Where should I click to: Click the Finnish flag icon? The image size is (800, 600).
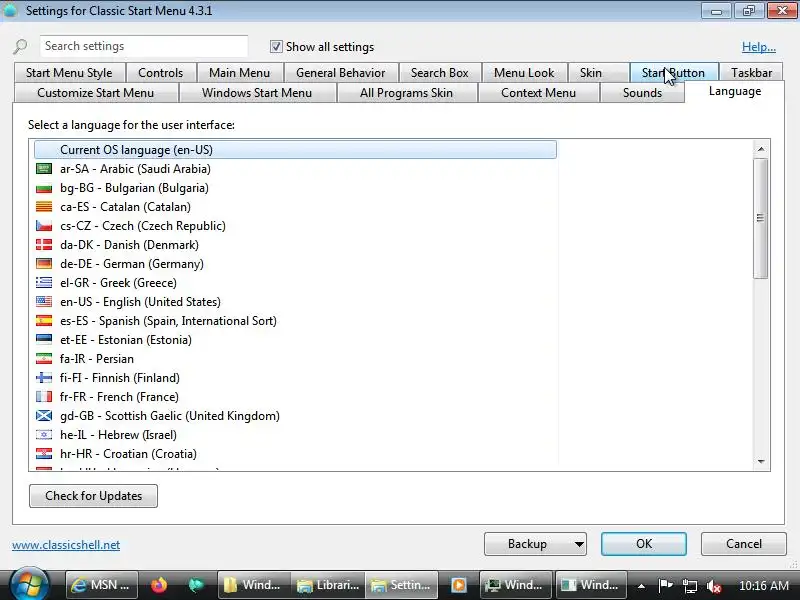(44, 378)
